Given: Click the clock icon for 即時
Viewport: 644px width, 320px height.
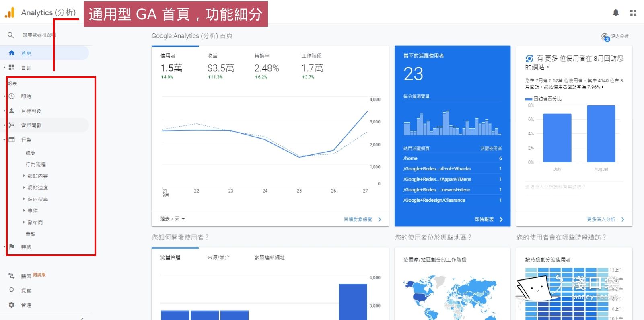Looking at the screenshot, I should coord(12,96).
